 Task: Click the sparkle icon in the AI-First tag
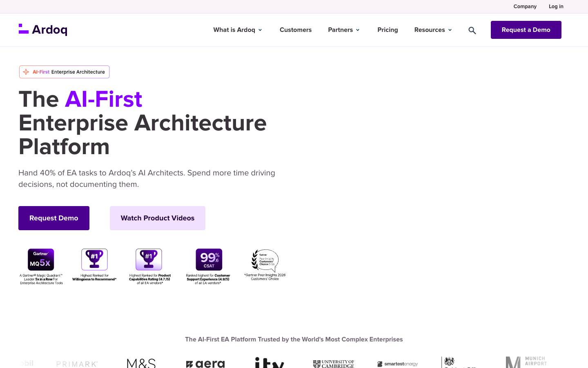pos(26,72)
